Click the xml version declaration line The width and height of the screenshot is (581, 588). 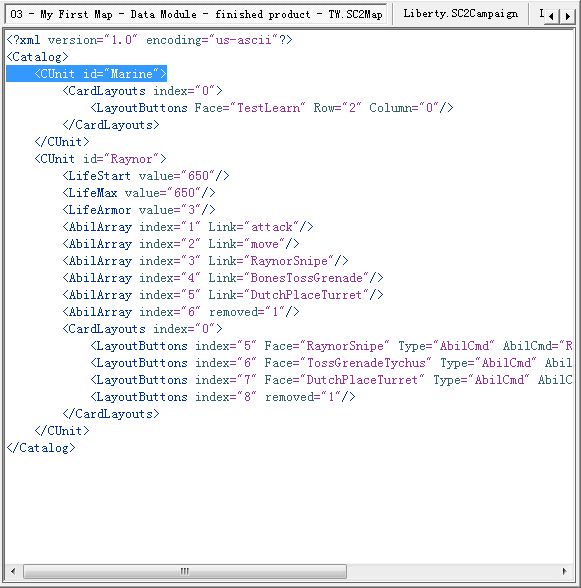point(149,40)
